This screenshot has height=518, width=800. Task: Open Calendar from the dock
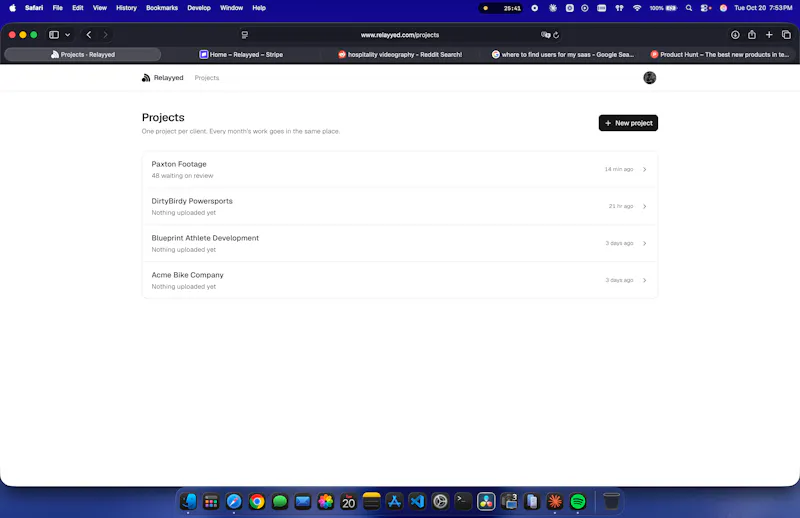pos(348,502)
